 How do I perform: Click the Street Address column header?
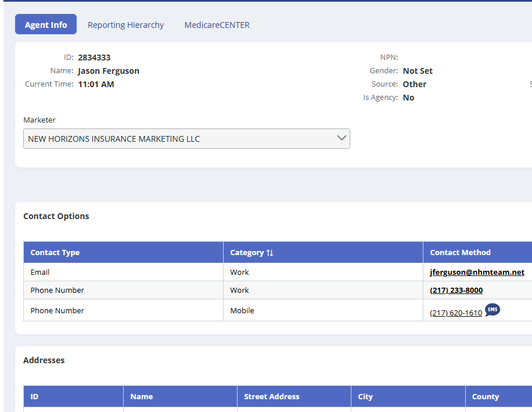[x=272, y=397]
